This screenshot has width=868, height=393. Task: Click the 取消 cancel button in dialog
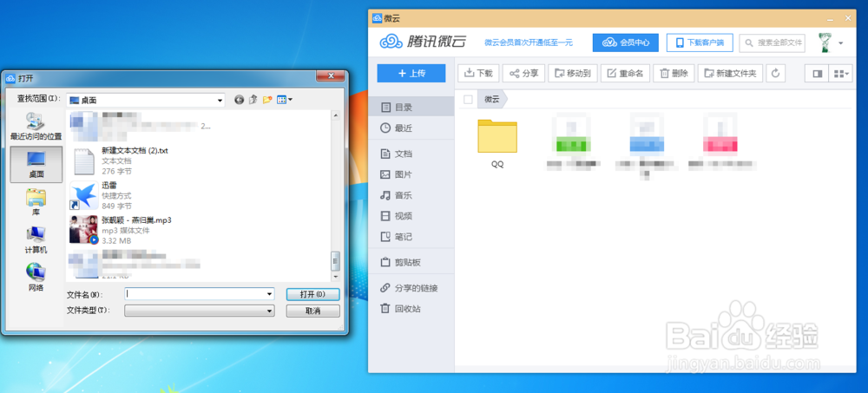click(312, 311)
